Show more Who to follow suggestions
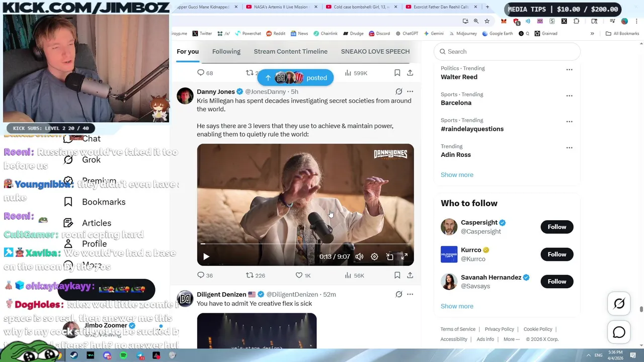The image size is (644, 362). (x=457, y=306)
